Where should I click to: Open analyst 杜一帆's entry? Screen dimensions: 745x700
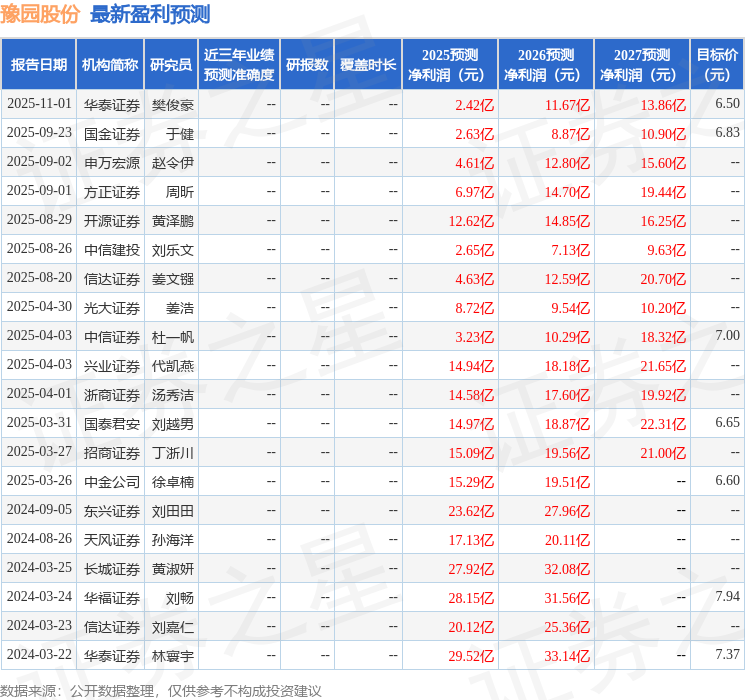[x=173, y=336]
